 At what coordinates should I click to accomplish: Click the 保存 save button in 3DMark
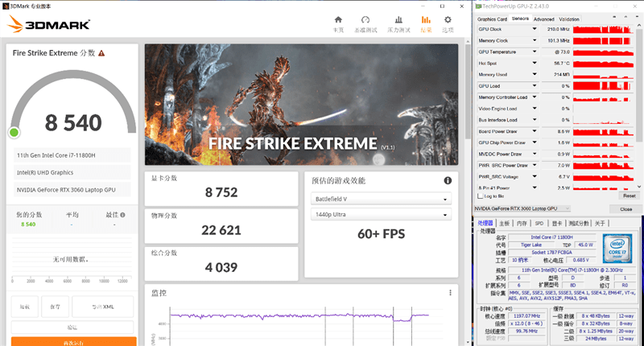point(55,307)
